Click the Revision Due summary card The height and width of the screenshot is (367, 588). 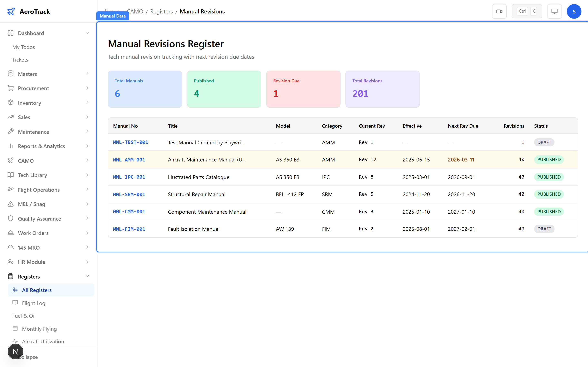303,89
